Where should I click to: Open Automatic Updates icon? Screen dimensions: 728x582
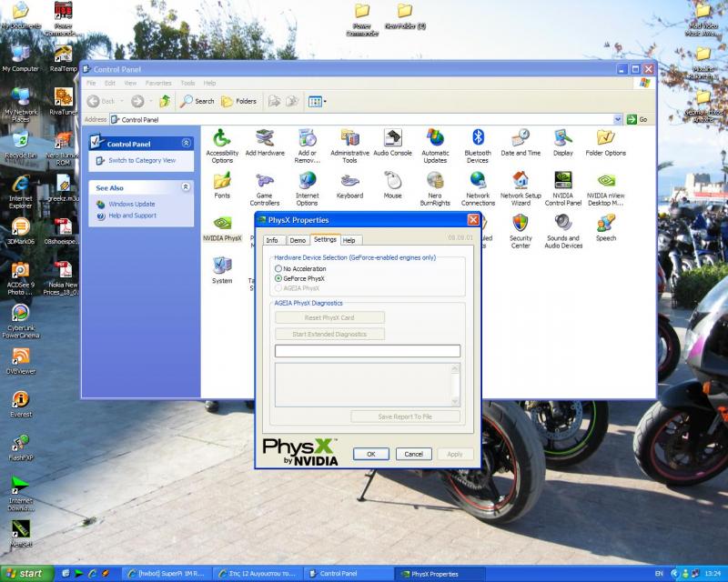coord(435,145)
